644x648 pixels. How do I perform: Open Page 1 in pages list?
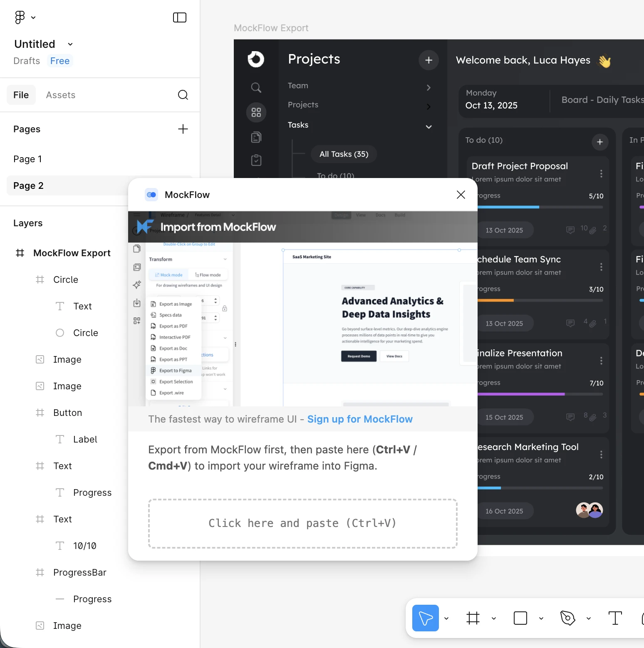pos(27,159)
